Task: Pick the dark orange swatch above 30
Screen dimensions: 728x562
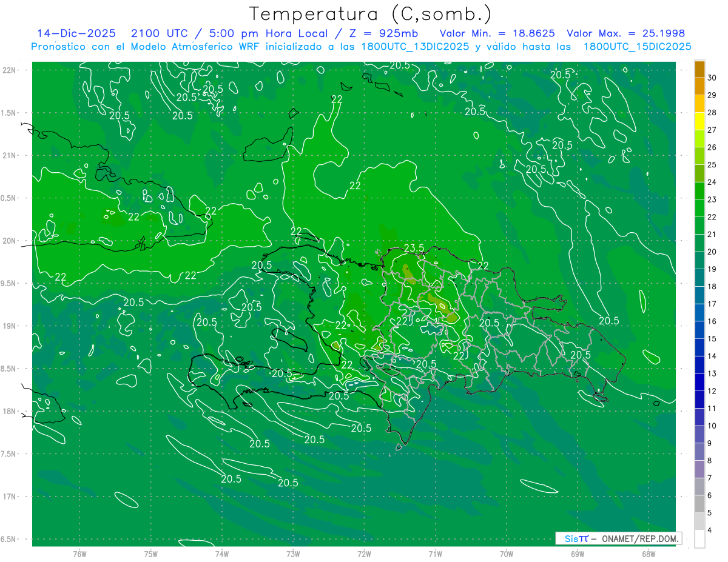Action: pos(699,69)
